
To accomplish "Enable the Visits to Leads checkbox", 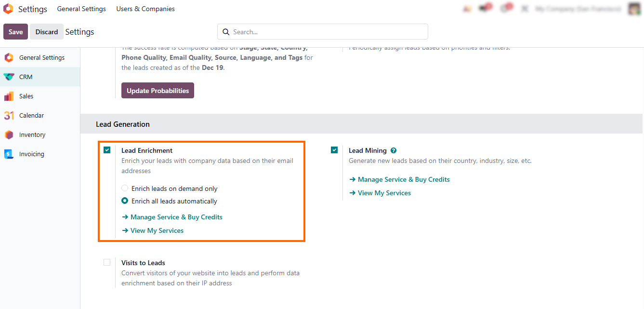I will [x=107, y=262].
